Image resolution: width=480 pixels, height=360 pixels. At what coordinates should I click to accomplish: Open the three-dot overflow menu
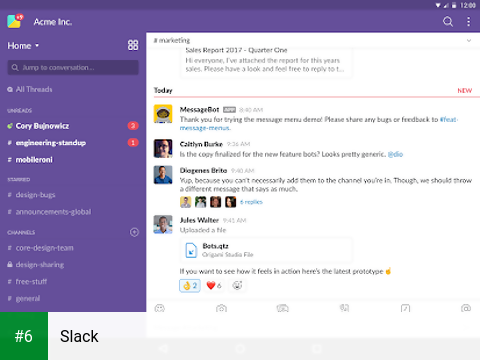[468, 22]
